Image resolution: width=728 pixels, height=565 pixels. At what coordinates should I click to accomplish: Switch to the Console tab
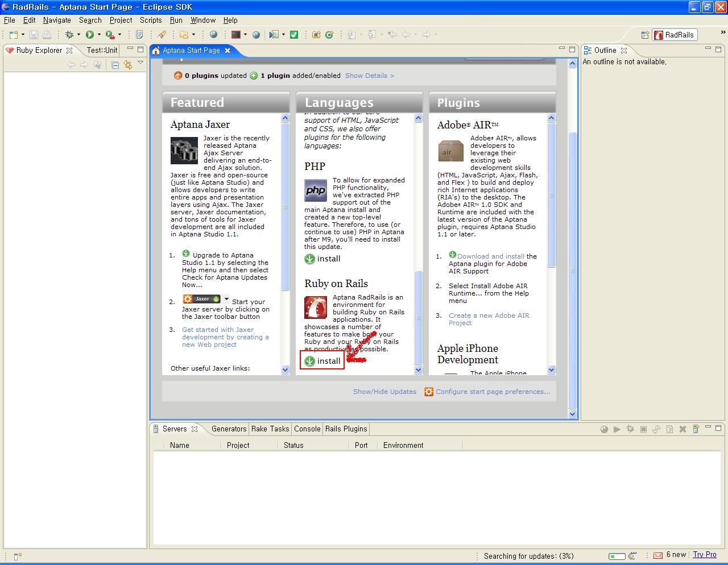(x=307, y=429)
